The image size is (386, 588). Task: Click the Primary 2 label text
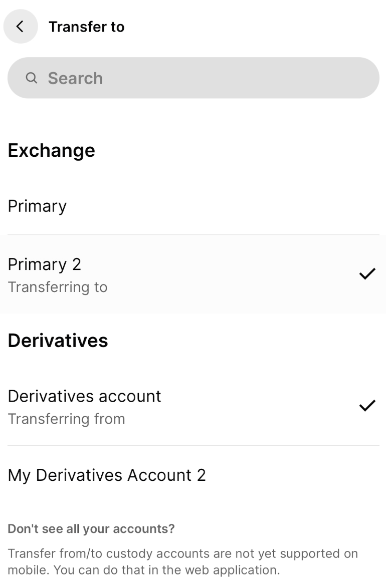pos(44,265)
